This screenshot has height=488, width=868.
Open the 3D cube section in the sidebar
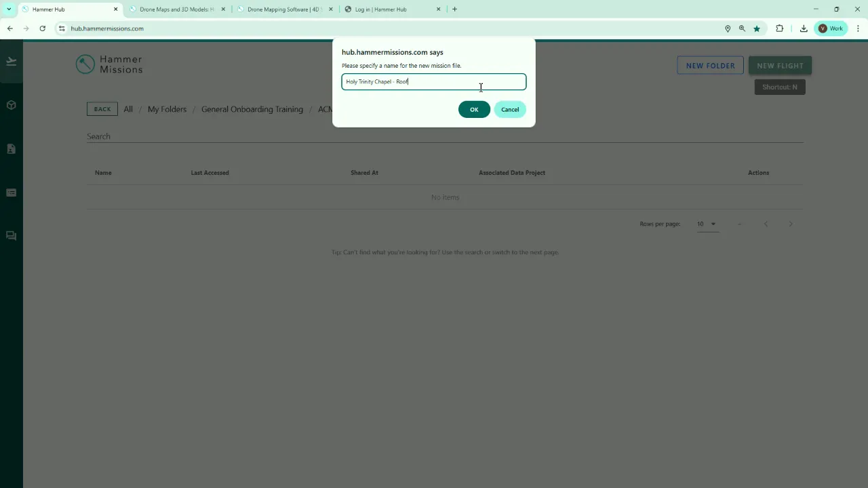[12, 105]
